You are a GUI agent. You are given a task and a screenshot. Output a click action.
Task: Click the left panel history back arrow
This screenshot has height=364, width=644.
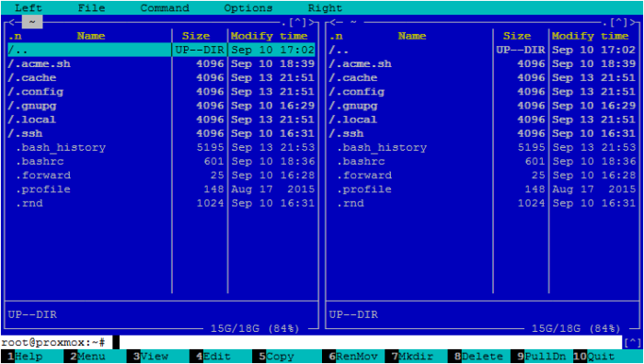(11, 22)
